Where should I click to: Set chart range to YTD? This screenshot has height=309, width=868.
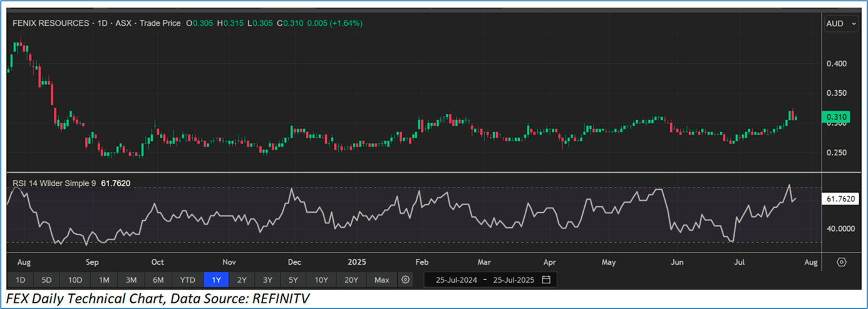187,280
